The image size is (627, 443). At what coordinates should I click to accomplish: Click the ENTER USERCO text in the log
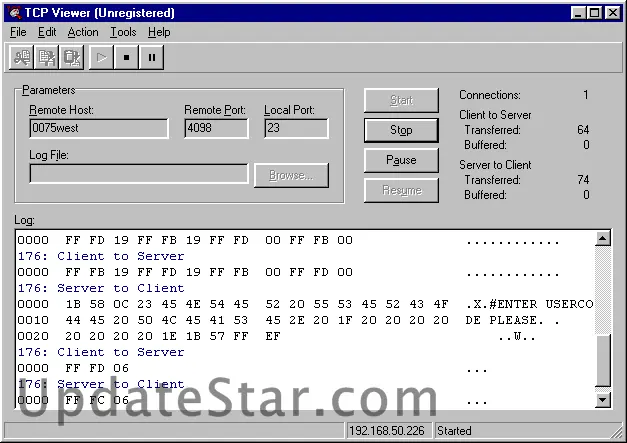pos(541,304)
